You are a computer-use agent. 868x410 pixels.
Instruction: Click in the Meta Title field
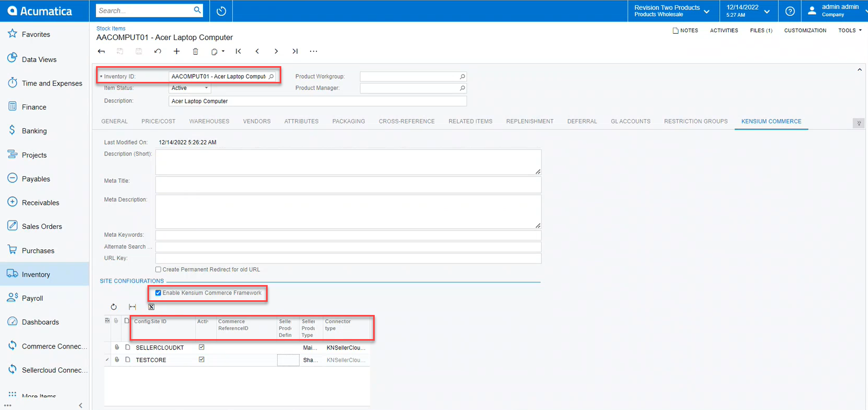pos(348,185)
